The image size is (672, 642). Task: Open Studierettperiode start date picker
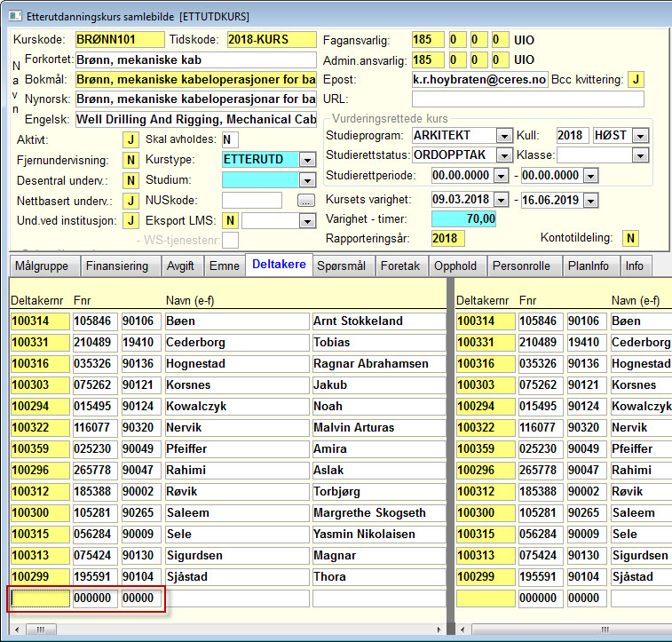point(501,175)
